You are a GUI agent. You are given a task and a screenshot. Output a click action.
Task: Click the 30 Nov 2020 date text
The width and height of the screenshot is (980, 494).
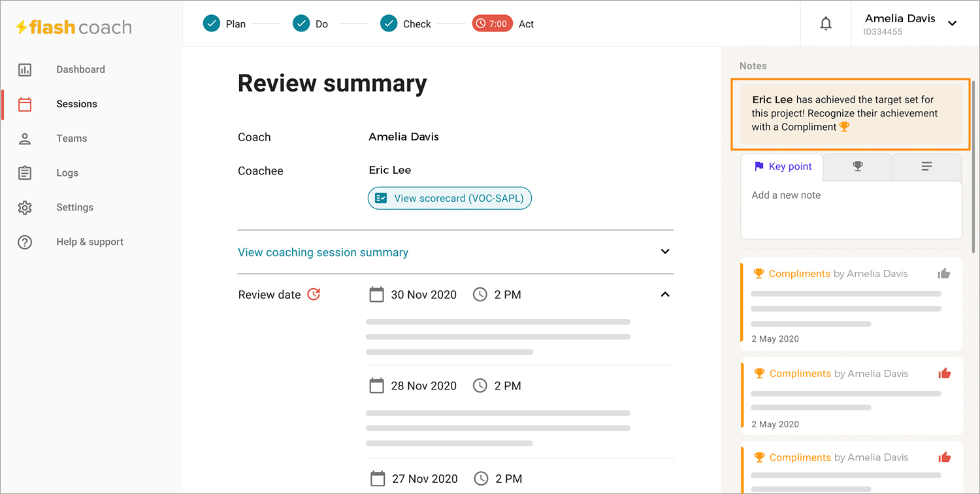423,295
